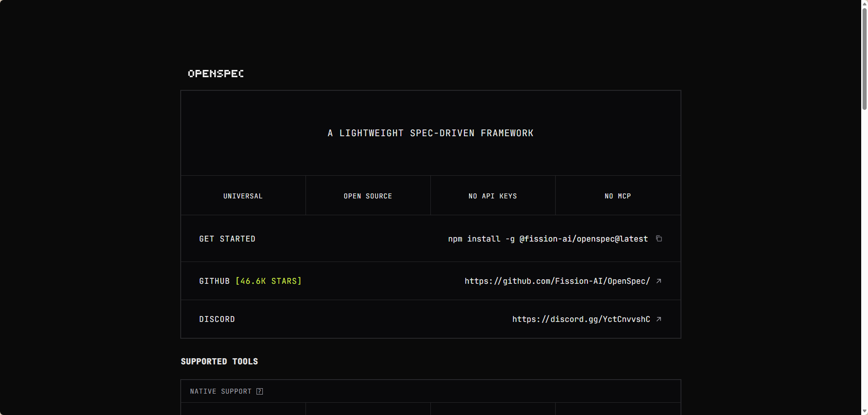Click the GITHUB row label
Viewport: 868px width, 415px height.
214,281
